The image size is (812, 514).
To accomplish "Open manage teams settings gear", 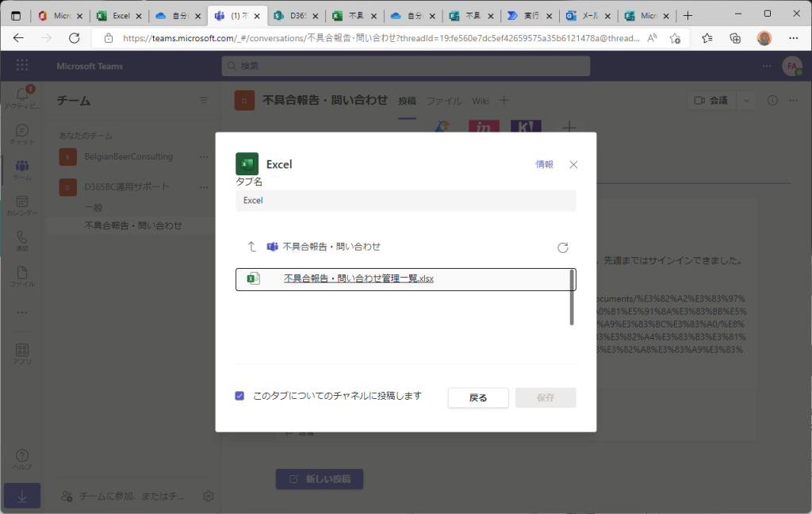I will click(x=209, y=496).
